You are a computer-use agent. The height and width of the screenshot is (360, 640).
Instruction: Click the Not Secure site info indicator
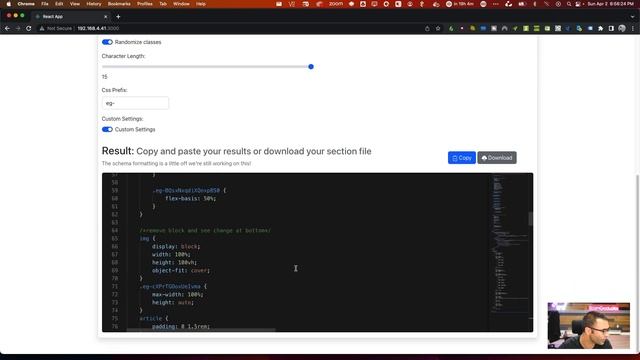coord(56,28)
